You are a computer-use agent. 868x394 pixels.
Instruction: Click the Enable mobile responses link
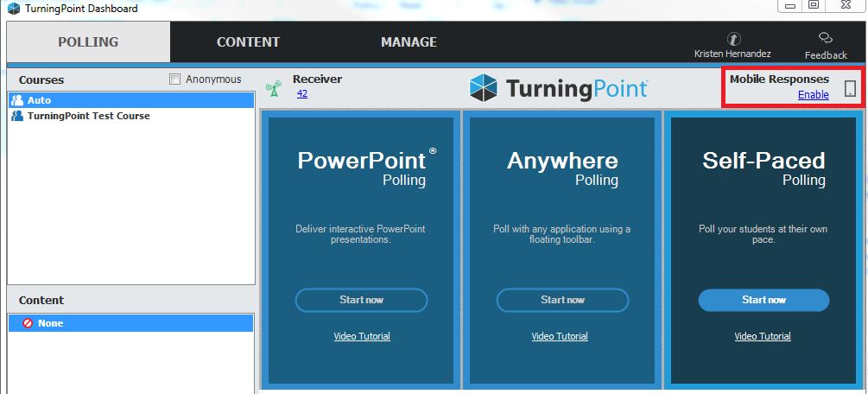[x=814, y=95]
